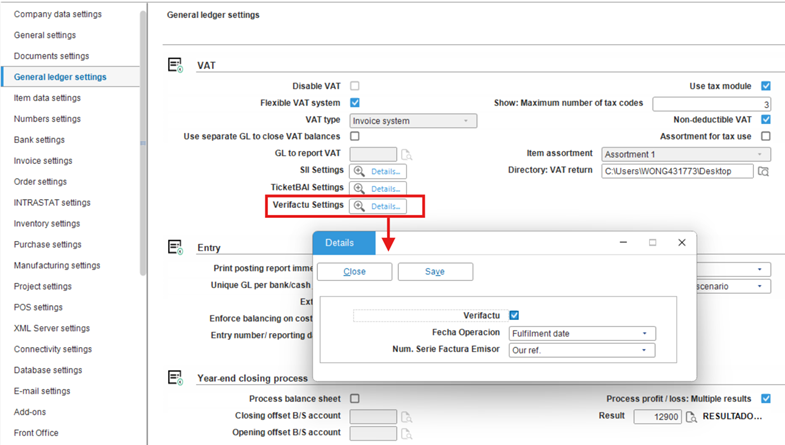
Task: Click the sidebar vertical scrollbar
Action: (142, 150)
